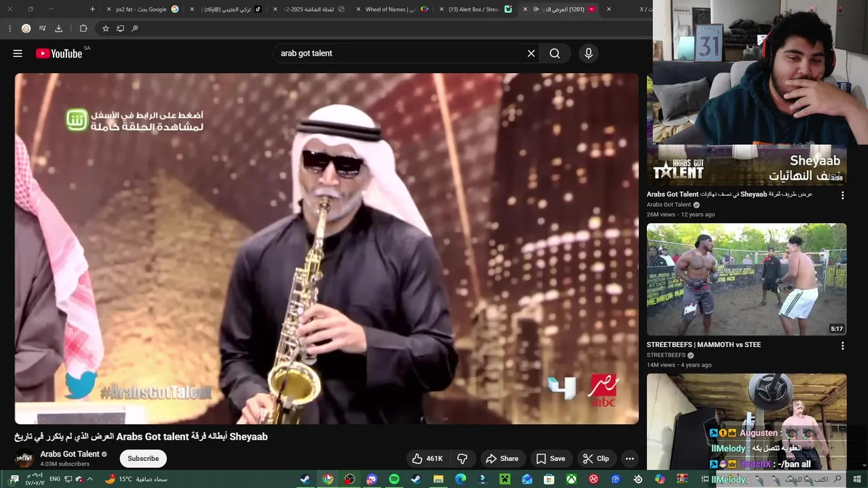Open the taskbar clock and date

pos(34,479)
